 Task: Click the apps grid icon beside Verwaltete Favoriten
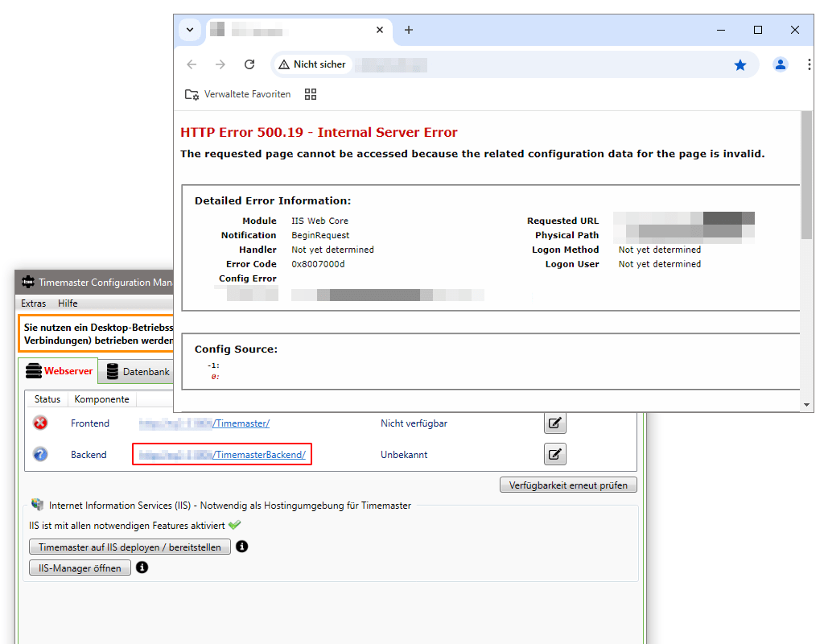click(x=311, y=94)
